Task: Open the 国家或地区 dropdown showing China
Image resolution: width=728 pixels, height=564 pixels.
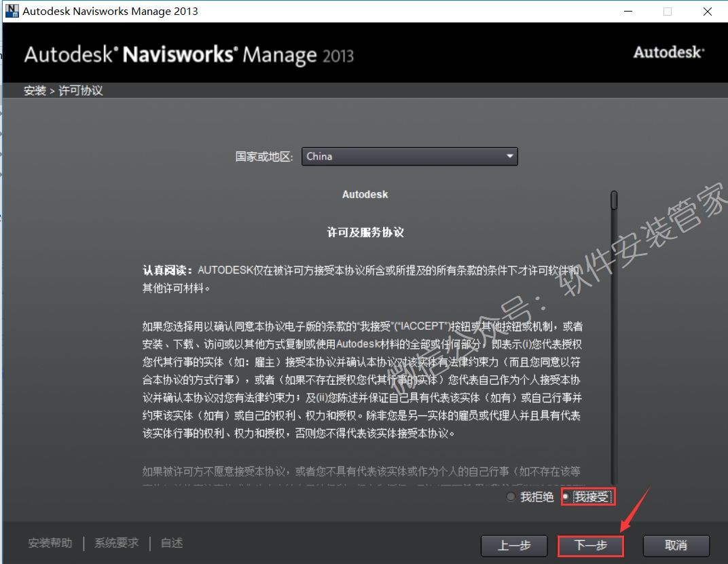Action: click(x=409, y=156)
